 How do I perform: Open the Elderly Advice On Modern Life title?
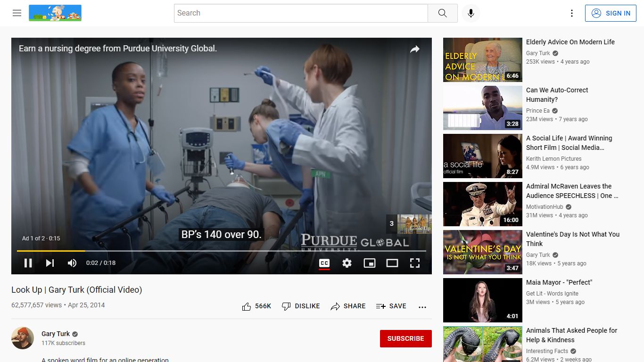pos(570,42)
